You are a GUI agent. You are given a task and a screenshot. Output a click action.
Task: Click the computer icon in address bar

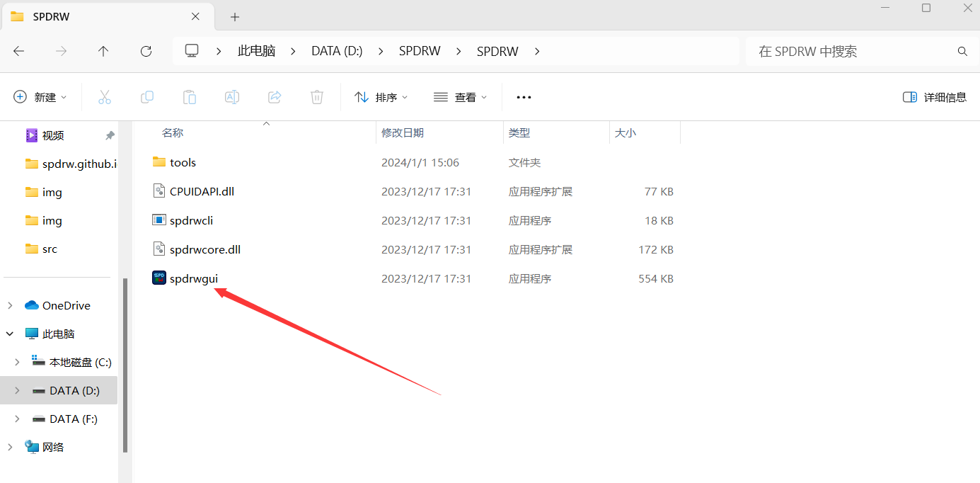click(192, 51)
